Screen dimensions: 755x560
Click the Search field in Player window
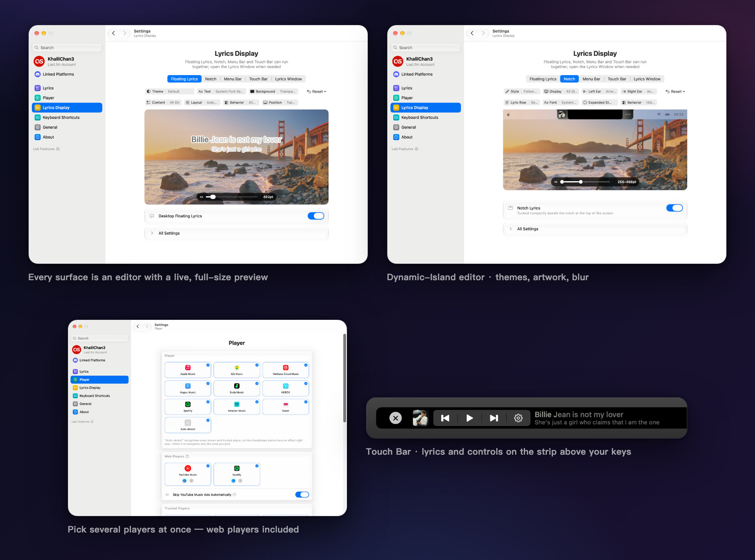(x=99, y=338)
